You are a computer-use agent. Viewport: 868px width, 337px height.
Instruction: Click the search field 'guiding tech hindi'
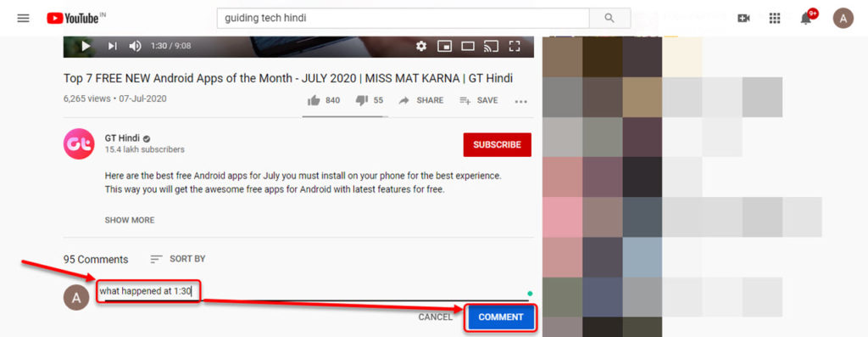click(x=403, y=19)
